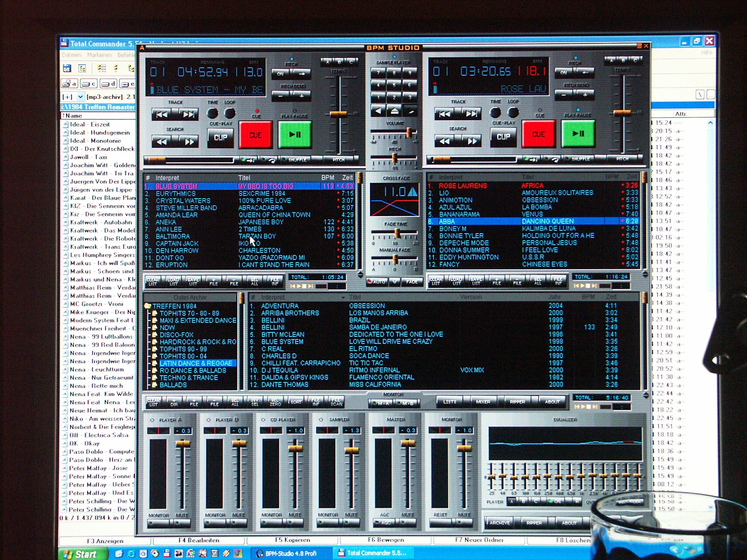Click the save disk icon in Total Commander
Viewport: 747px width, 560px height.
coord(67,68)
